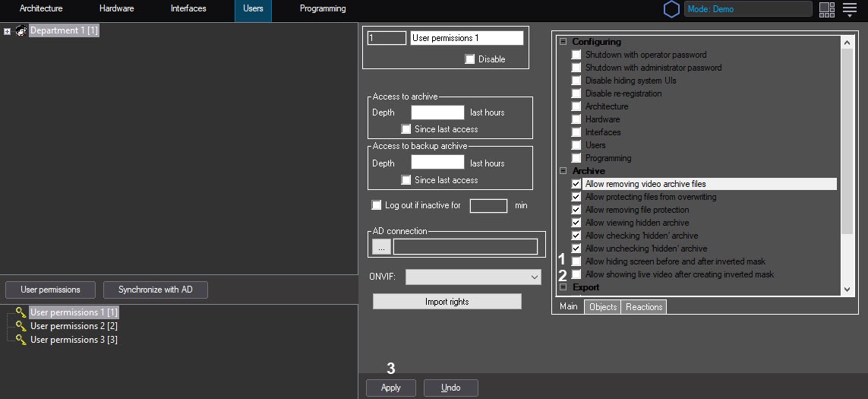The height and width of the screenshot is (399, 868).
Task: Tick the Disable checkbox
Action: [469, 59]
